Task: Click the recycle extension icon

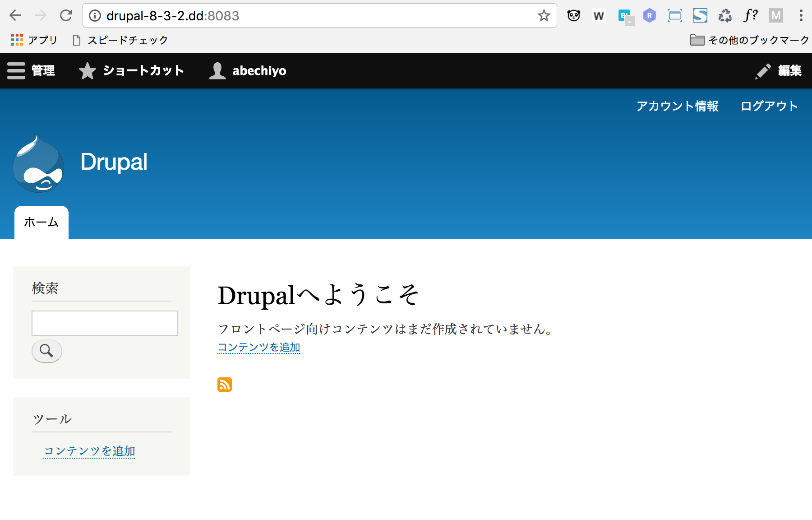Action: 725,16
